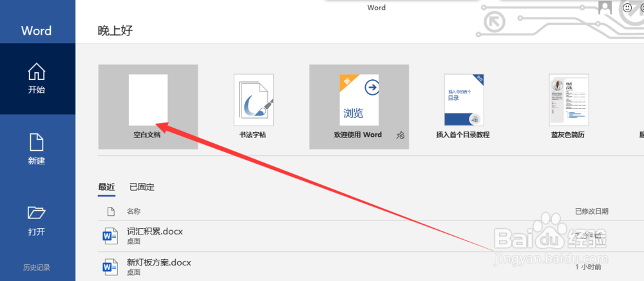Open the 打开 folder option in sidebar

tap(37, 221)
